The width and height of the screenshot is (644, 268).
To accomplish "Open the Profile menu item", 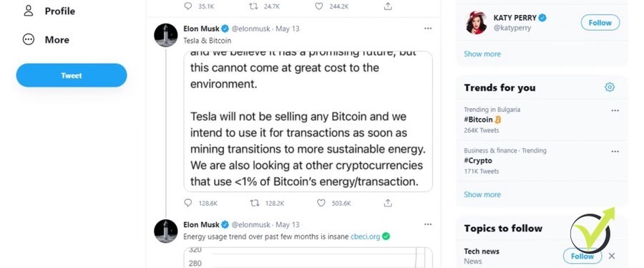I will pos(49,11).
